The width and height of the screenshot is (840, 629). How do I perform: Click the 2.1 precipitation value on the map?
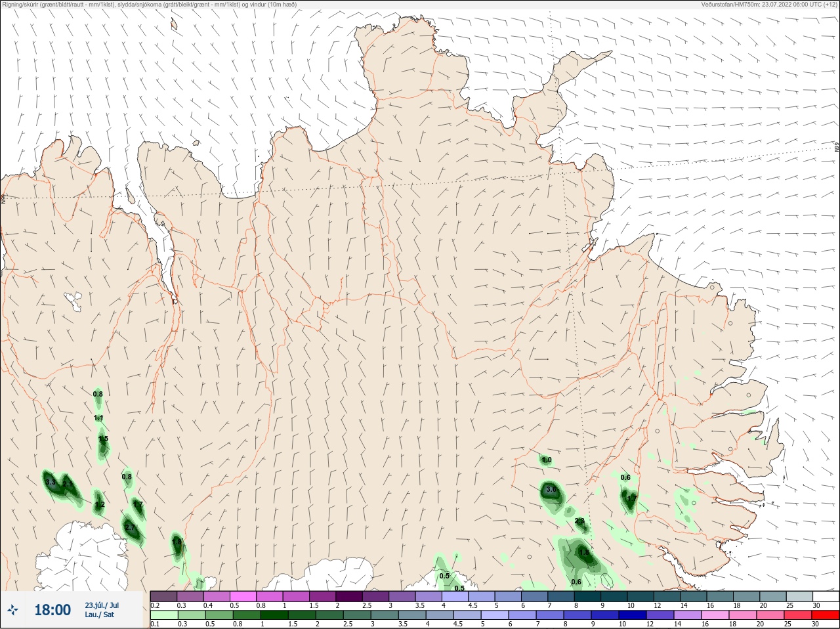68,484
